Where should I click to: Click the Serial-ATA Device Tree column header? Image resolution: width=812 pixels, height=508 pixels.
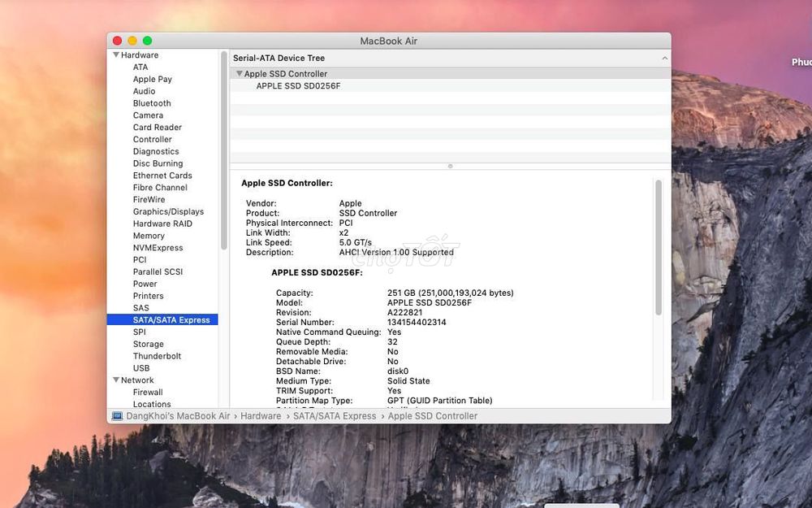pos(451,58)
